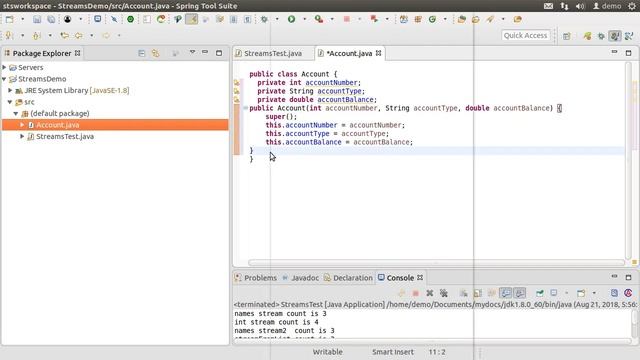The height and width of the screenshot is (360, 640).
Task: Collapse the Account constructor fold marker
Action: (245, 108)
